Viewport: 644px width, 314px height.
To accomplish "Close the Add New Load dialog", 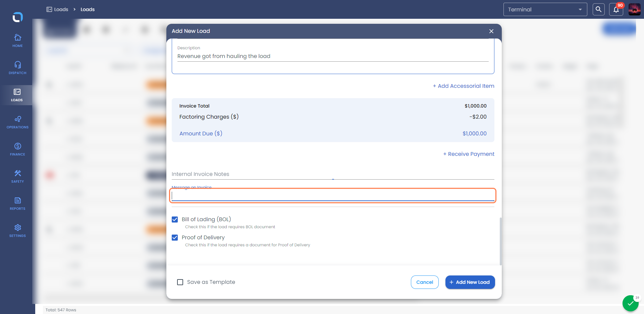I will 491,31.
